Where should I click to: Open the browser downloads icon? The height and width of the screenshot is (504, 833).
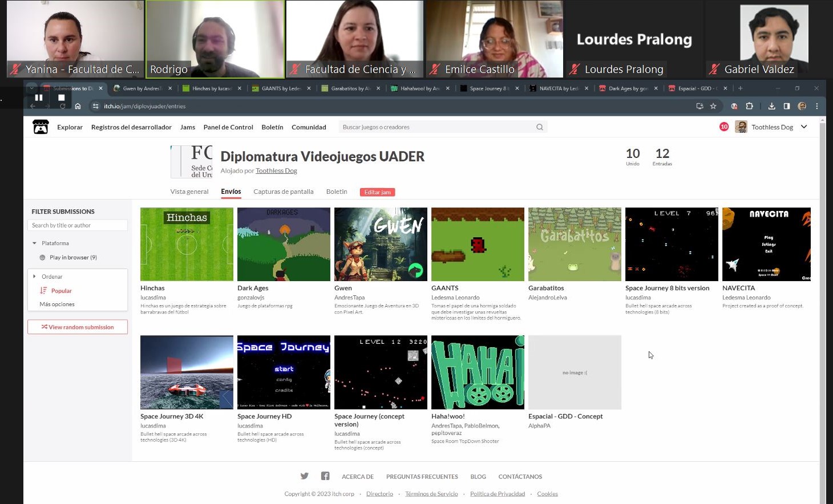coord(771,106)
